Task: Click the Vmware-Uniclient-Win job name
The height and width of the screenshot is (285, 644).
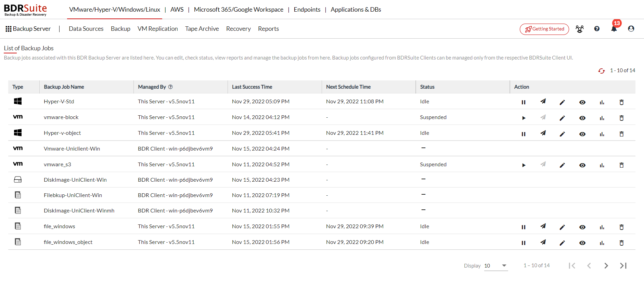Action: [x=72, y=149]
